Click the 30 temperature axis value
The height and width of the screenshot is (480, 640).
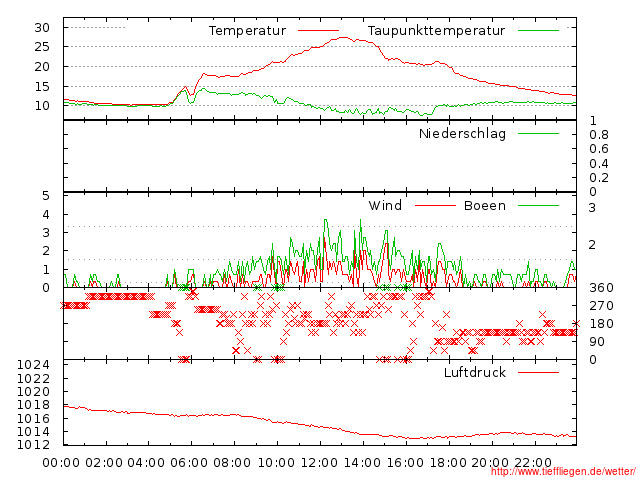(x=42, y=28)
